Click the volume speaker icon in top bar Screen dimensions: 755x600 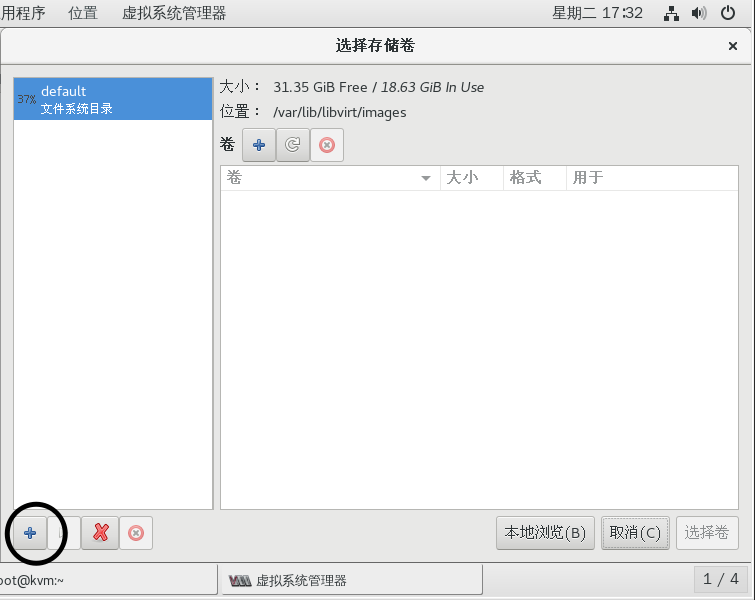pos(698,14)
